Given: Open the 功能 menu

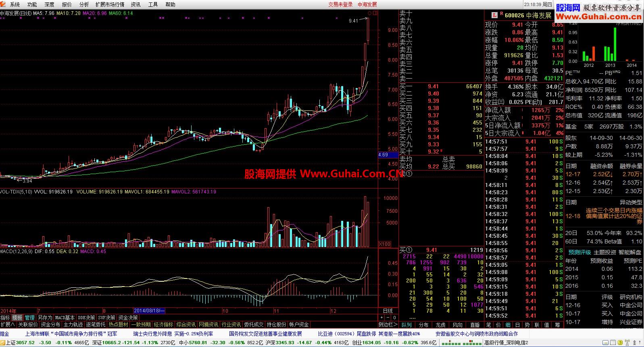Looking at the screenshot, I should click(32, 4).
